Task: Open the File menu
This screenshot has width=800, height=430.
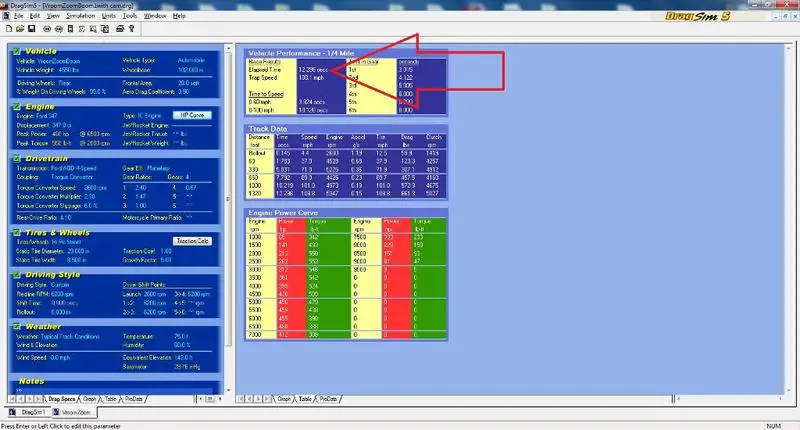Action: coord(18,16)
